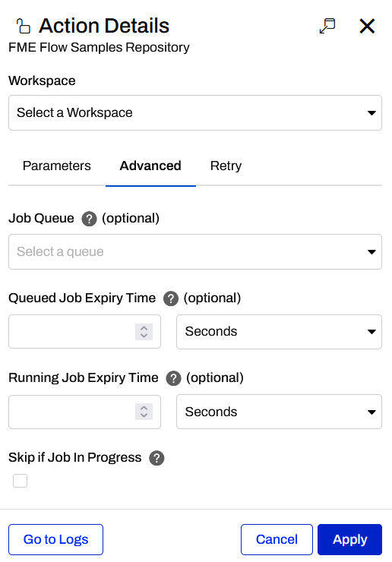Open Queued Job Expiry Time units dropdown
The width and height of the screenshot is (392, 562).
click(x=279, y=332)
